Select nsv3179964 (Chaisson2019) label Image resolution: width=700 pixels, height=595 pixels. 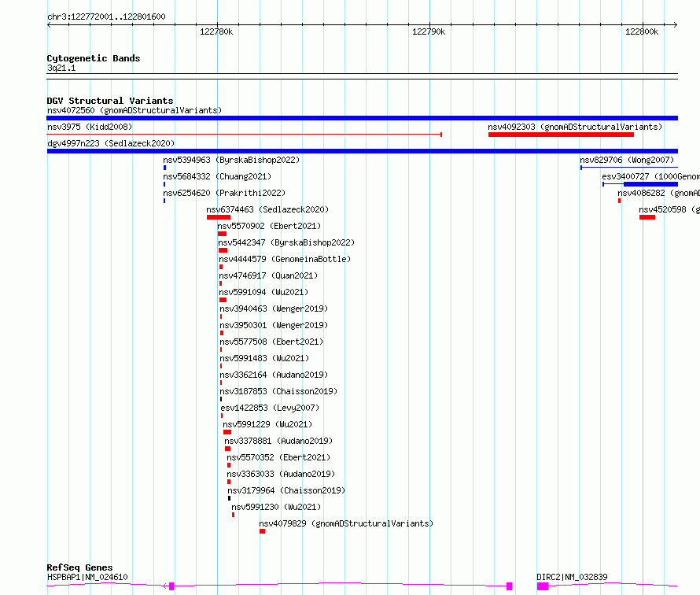[x=286, y=490]
